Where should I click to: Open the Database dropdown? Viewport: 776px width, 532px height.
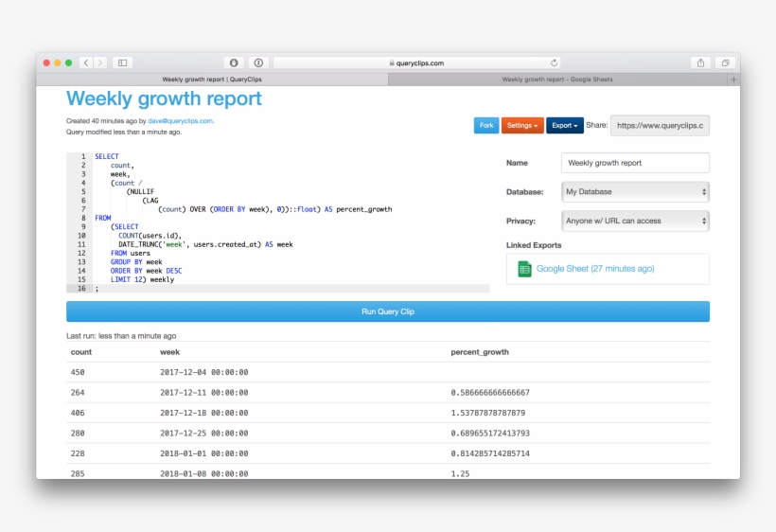point(635,192)
